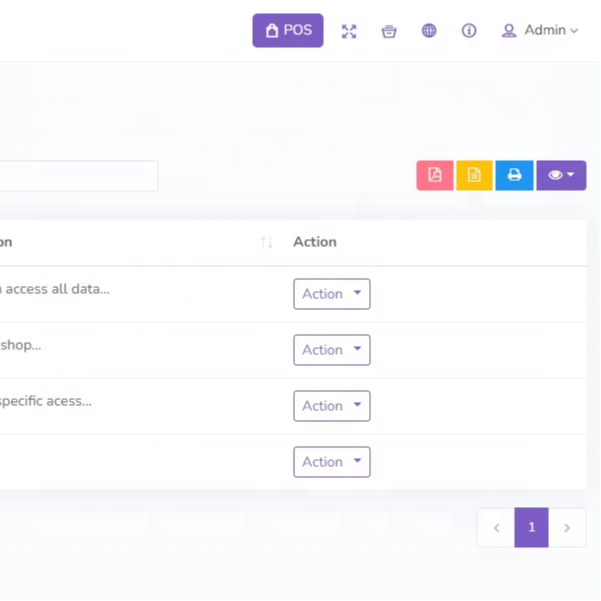Screen dimensions: 601x601
Task: Open the cash register basket icon
Action: (x=389, y=31)
